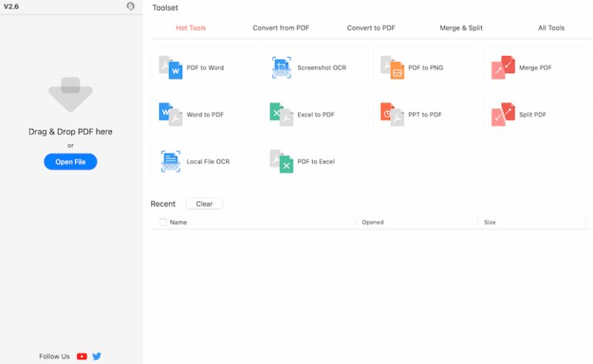
Task: Open the PDF to Excel converter icon
Action: [281, 162]
